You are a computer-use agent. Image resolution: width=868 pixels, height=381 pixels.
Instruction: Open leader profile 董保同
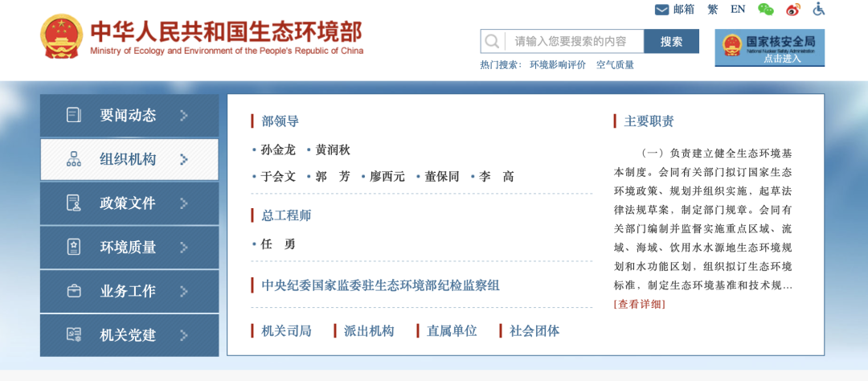(x=442, y=177)
